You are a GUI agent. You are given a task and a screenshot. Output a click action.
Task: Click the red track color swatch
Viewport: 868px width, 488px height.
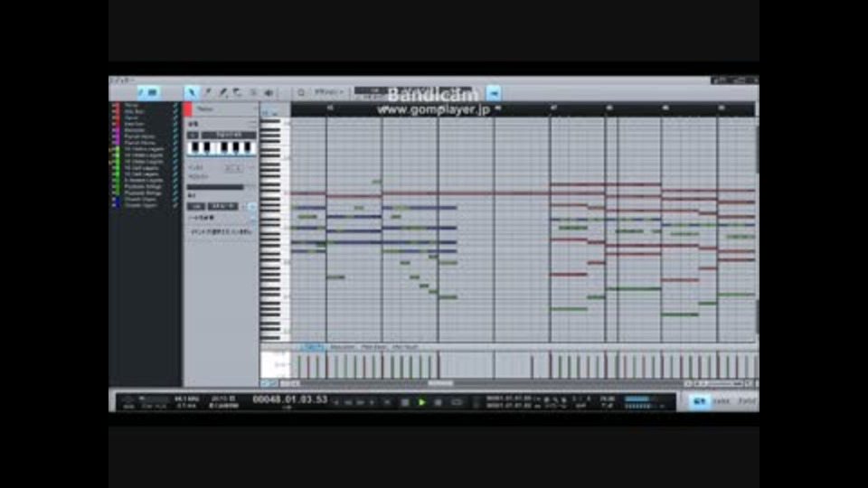[188, 109]
